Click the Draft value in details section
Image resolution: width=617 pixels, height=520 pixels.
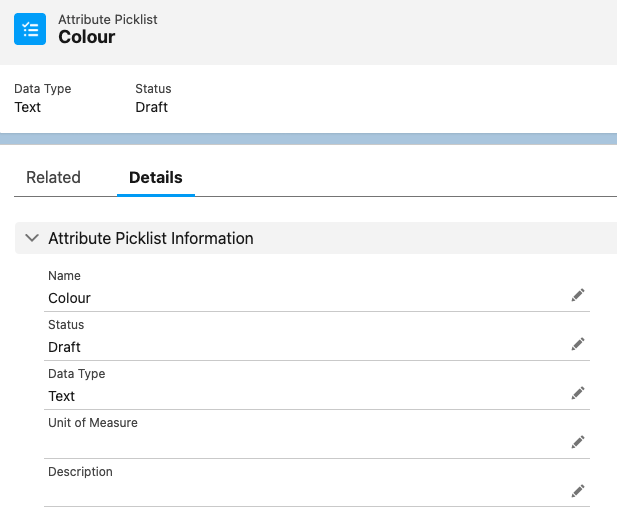64,347
